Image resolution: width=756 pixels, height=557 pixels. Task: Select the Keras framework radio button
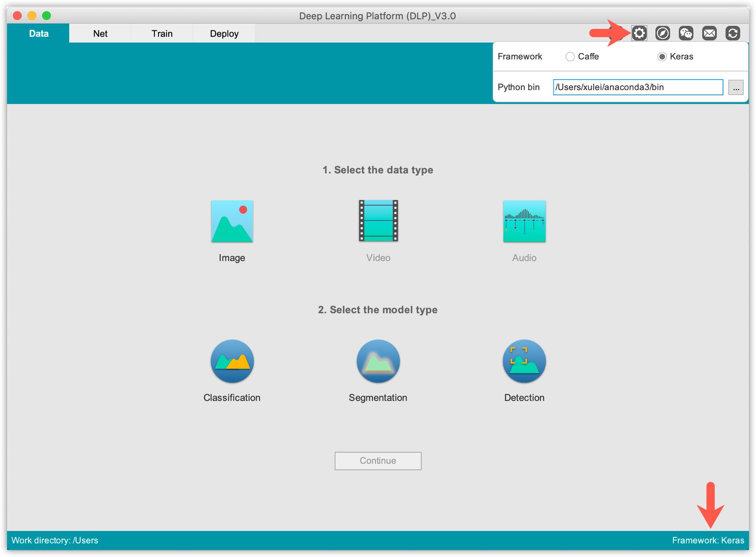(662, 57)
